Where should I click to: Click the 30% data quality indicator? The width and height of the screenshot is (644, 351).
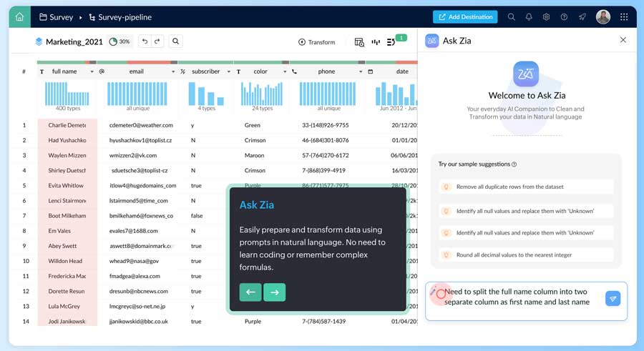pos(119,41)
